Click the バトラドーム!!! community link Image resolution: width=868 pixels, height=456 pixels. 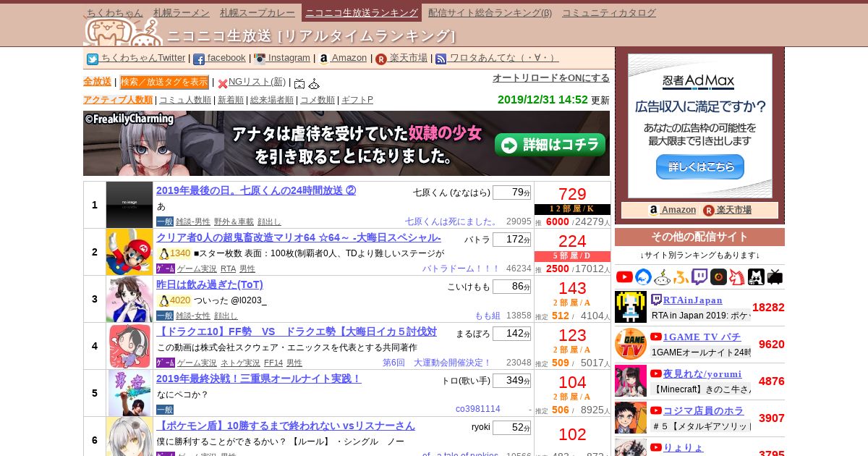[461, 269]
